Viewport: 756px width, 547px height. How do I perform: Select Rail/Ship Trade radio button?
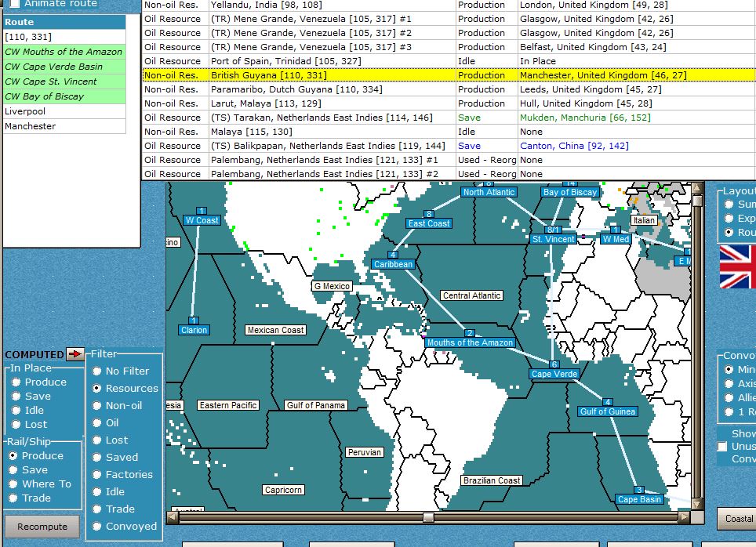(13, 498)
